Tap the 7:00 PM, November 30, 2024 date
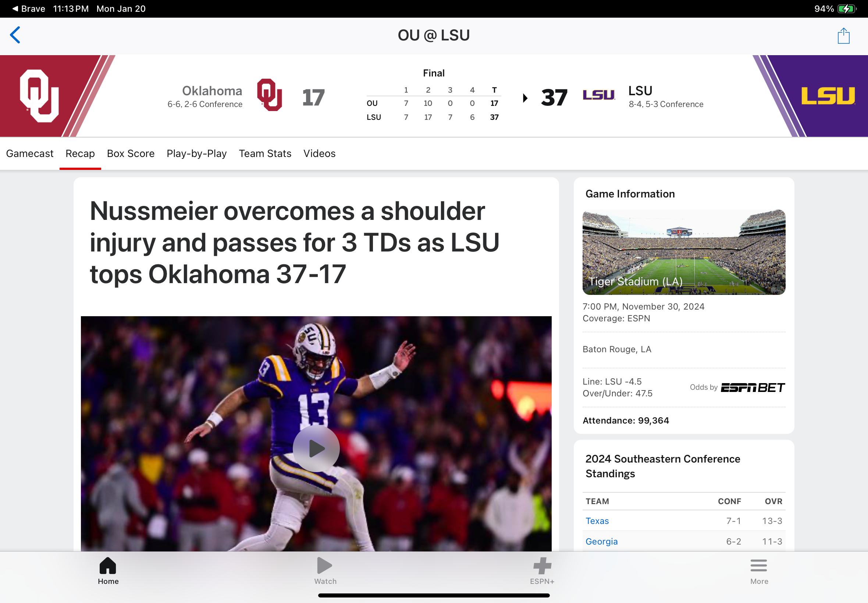868x603 pixels. pyautogui.click(x=643, y=306)
